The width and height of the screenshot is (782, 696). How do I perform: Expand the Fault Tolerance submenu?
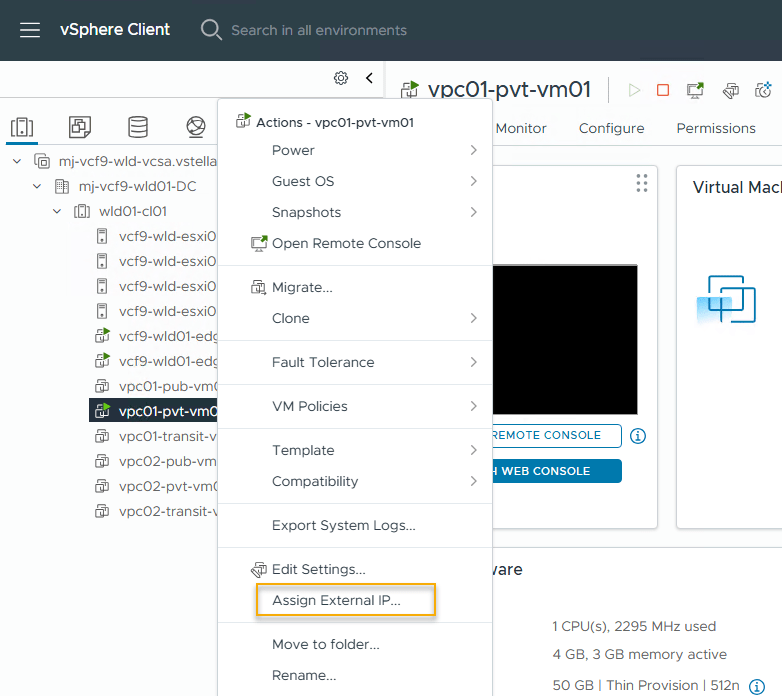tap(355, 362)
